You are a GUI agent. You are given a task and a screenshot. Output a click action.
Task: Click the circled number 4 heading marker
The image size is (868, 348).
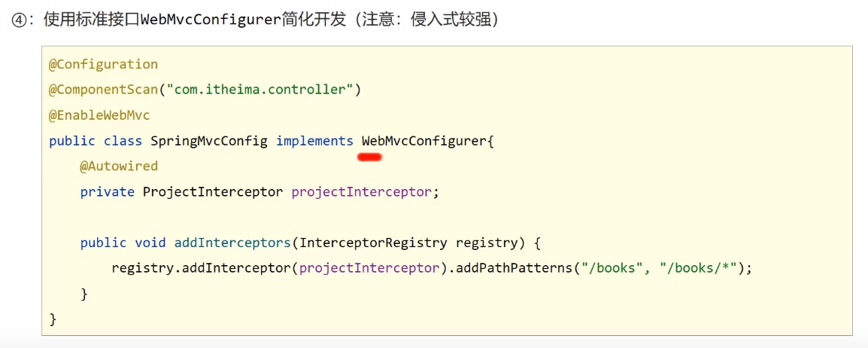[20, 20]
